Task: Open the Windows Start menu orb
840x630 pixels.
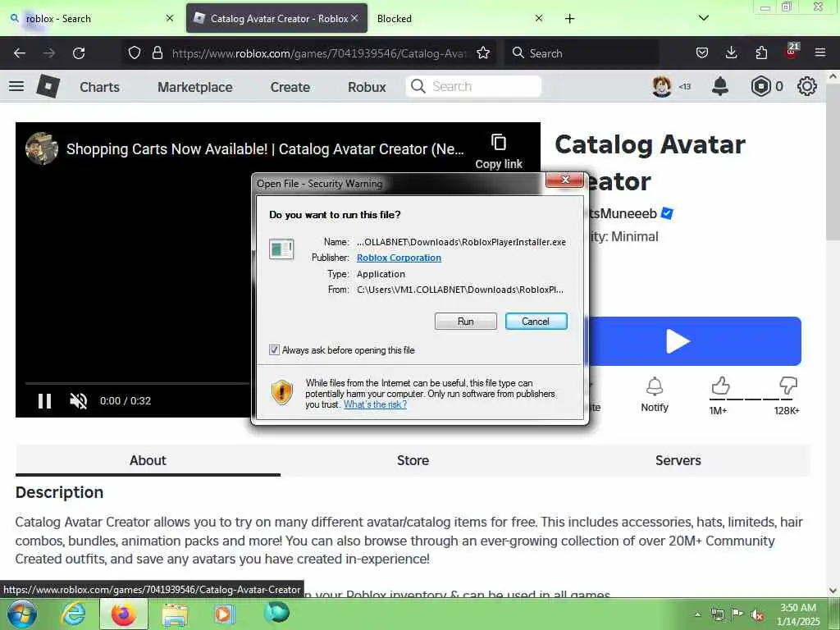Action: (x=22, y=614)
